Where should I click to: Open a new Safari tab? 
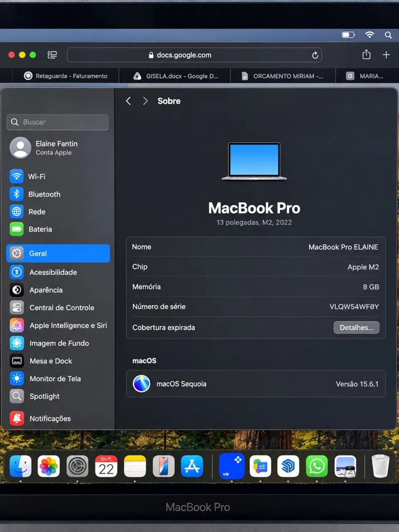click(x=386, y=55)
